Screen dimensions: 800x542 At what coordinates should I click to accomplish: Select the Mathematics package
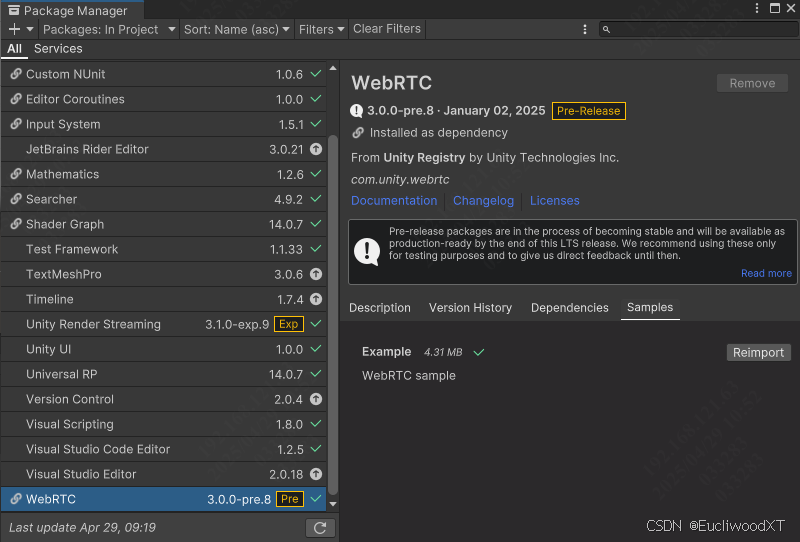click(x=164, y=174)
